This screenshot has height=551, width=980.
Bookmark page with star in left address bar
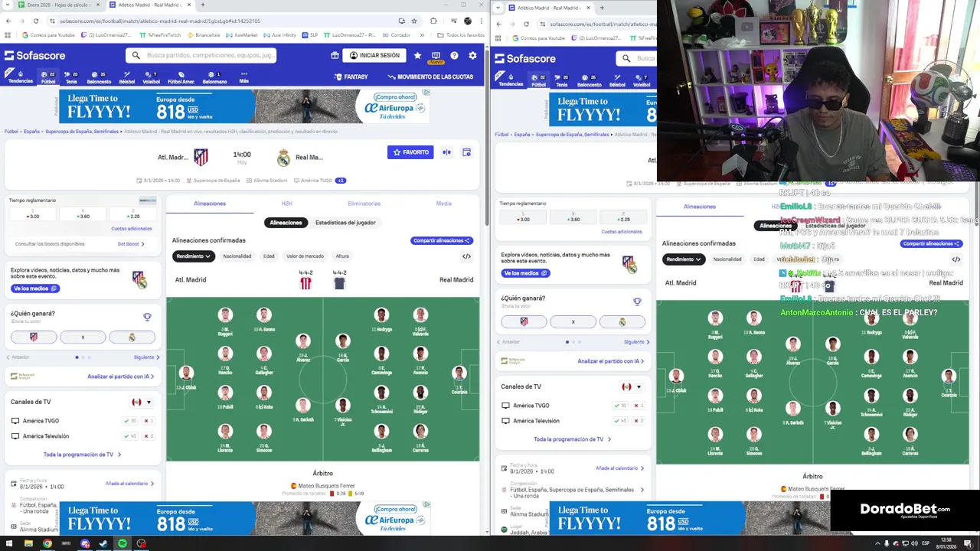click(x=414, y=21)
